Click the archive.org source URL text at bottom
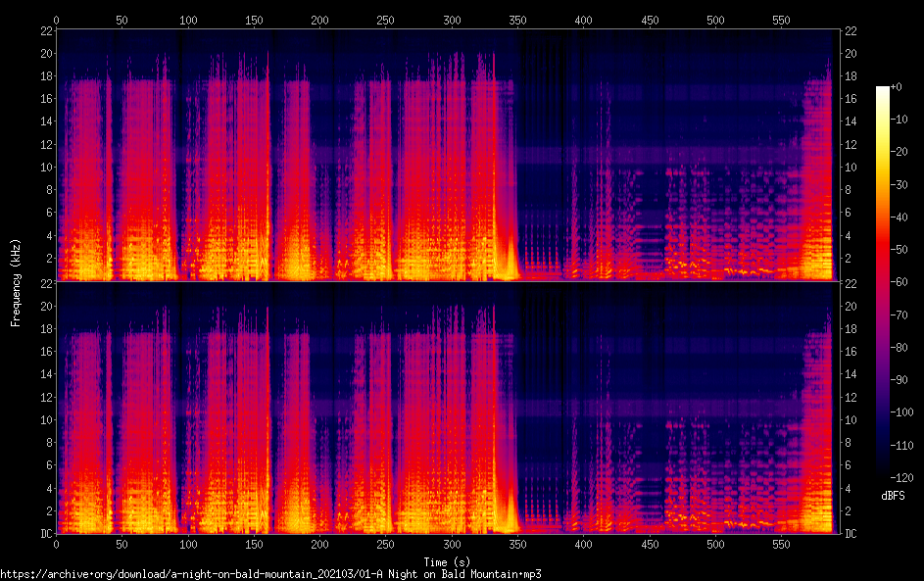Screen dimensions: 924x581 click(x=270, y=574)
